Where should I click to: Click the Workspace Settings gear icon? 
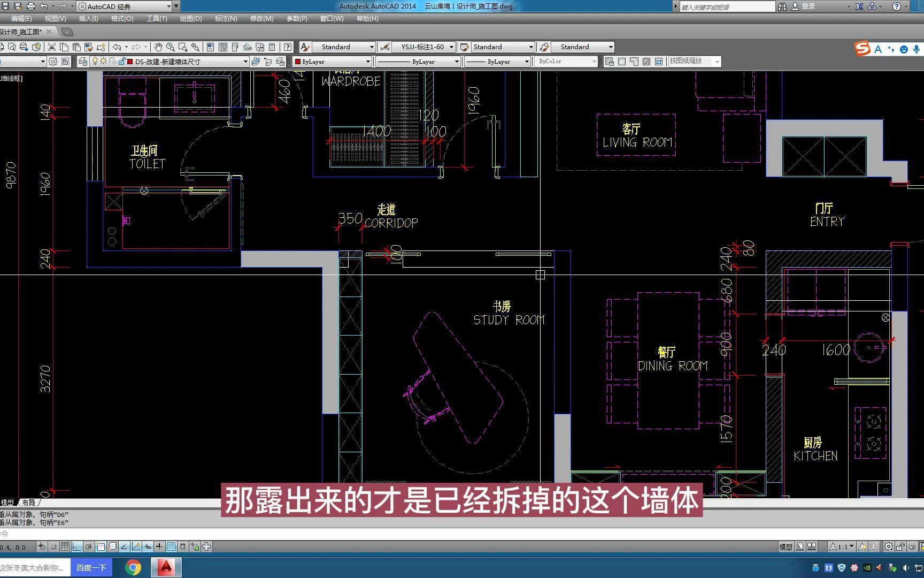(x=53, y=62)
